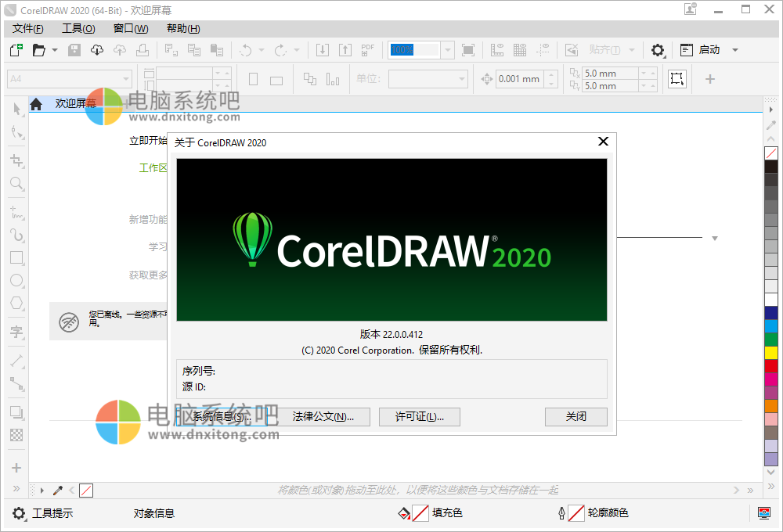Click the Open folder icon
783x532 pixels.
tap(39, 50)
